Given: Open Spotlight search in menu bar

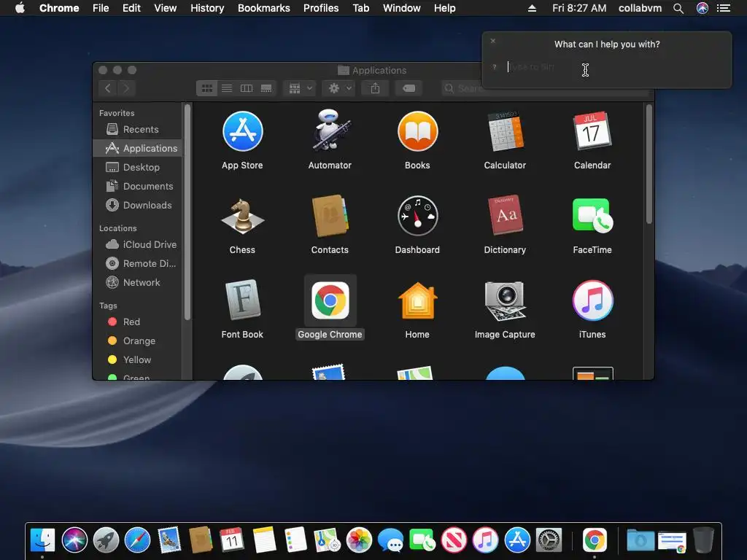Looking at the screenshot, I should pyautogui.click(x=678, y=8).
